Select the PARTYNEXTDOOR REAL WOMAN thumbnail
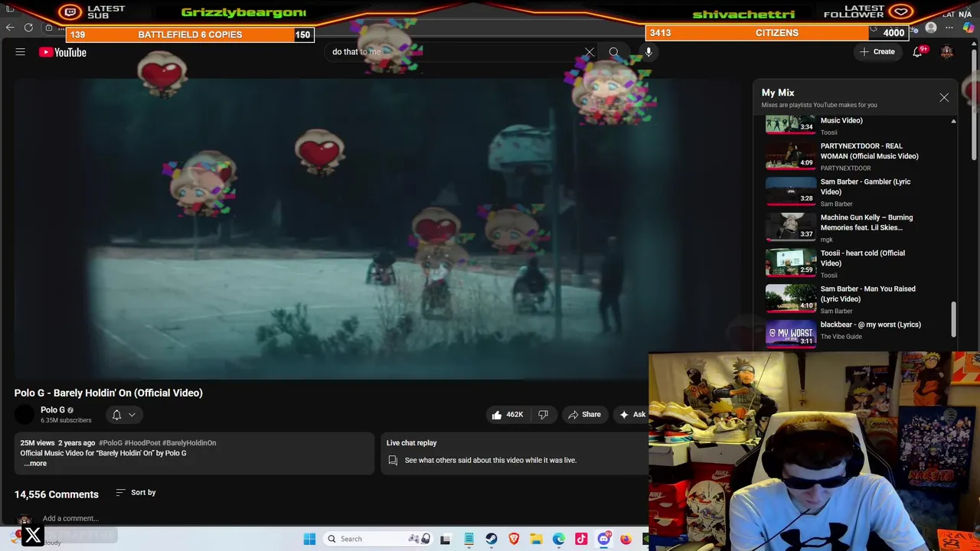Viewport: 980px width, 551px height. (791, 155)
